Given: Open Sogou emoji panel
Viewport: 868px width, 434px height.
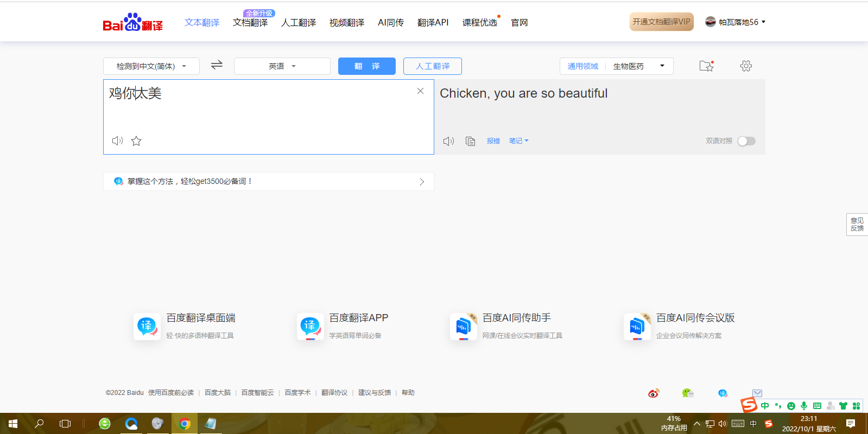Looking at the screenshot, I should click(x=791, y=406).
